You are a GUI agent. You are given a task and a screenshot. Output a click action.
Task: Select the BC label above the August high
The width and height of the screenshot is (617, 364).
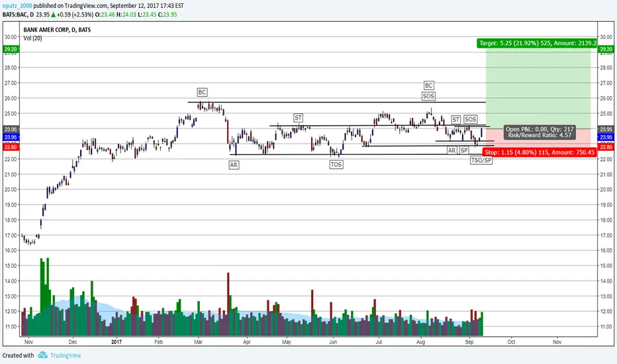pyautogui.click(x=428, y=85)
